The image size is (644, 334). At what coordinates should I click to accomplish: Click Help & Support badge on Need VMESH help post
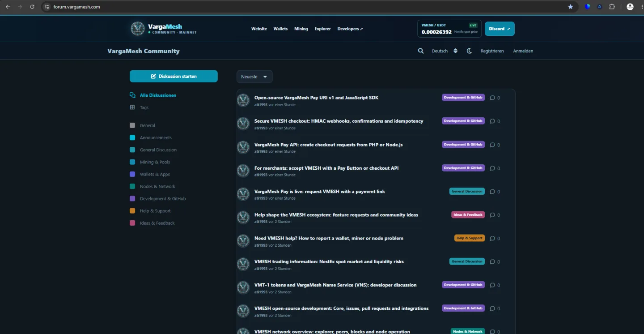[470, 238]
